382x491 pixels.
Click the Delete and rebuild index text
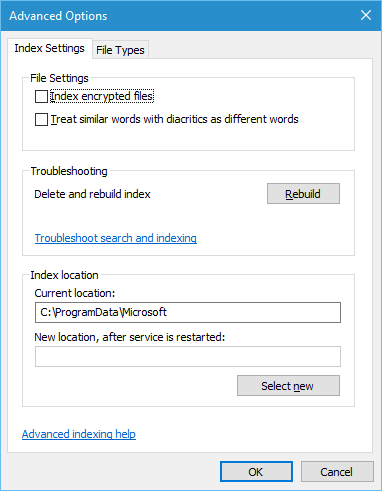(92, 194)
